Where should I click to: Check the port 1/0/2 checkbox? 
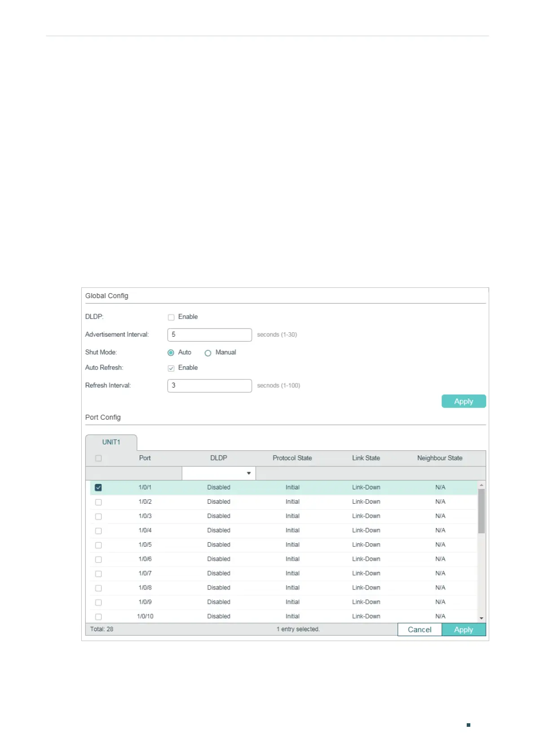pos(98,502)
